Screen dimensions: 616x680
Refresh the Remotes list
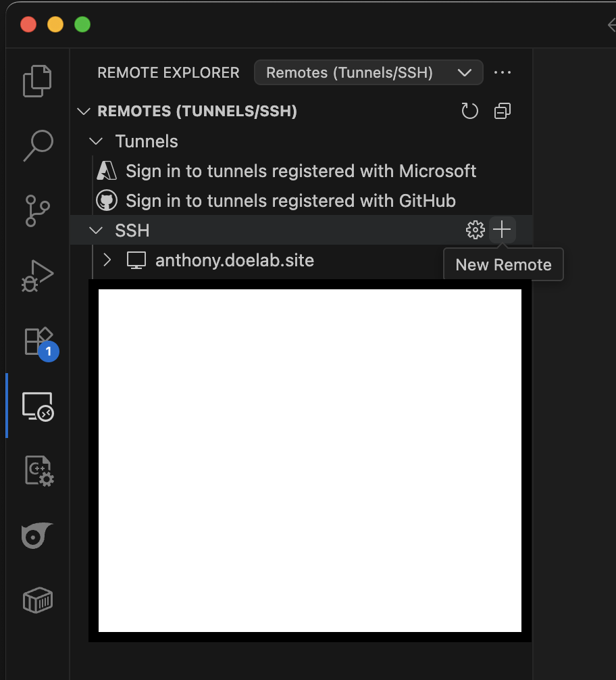(469, 111)
